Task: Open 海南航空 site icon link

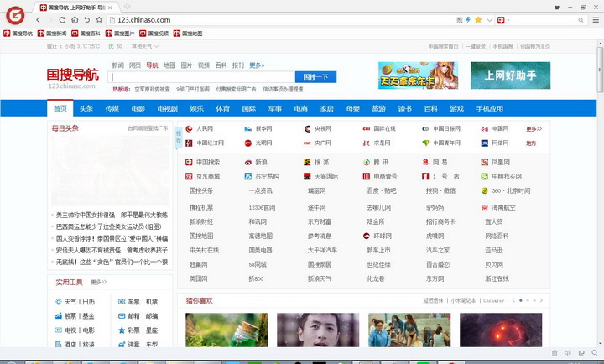Action: click(x=485, y=208)
